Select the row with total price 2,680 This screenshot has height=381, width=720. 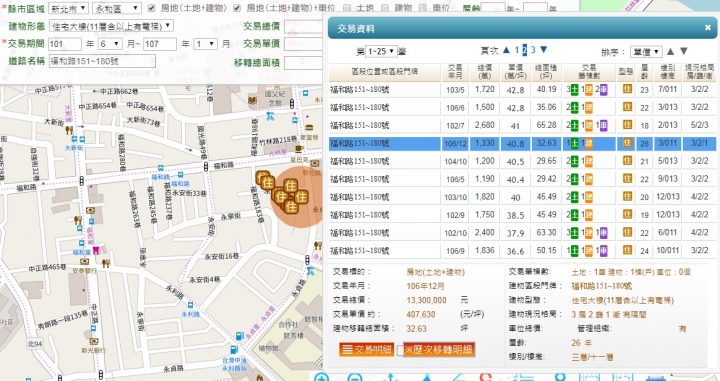(523, 125)
